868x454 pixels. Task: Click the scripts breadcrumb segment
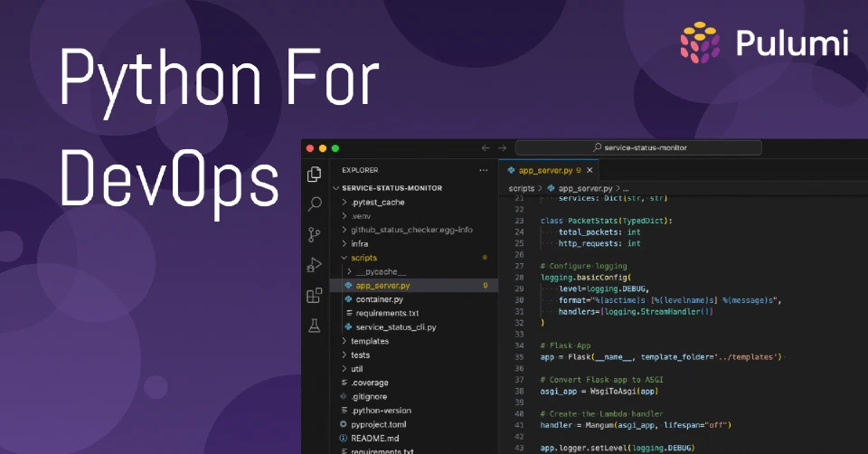(522, 188)
